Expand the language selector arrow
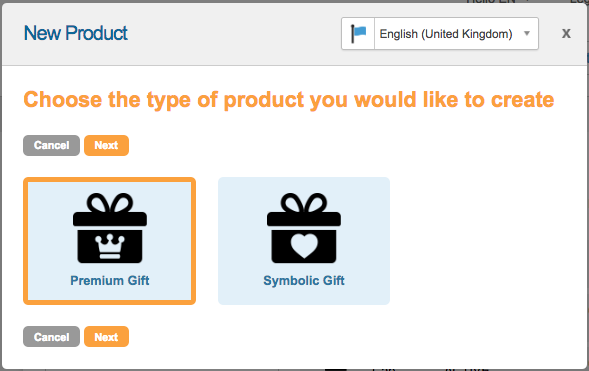589x371 pixels. pyautogui.click(x=527, y=33)
